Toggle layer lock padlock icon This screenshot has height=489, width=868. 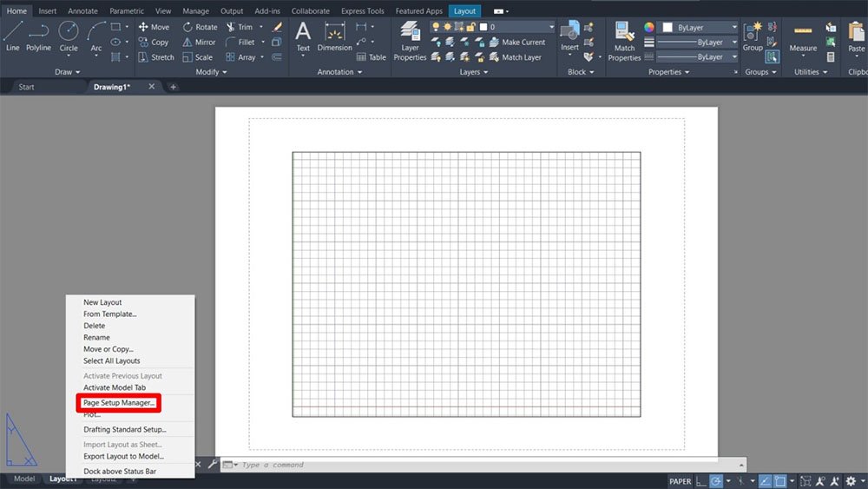470,27
